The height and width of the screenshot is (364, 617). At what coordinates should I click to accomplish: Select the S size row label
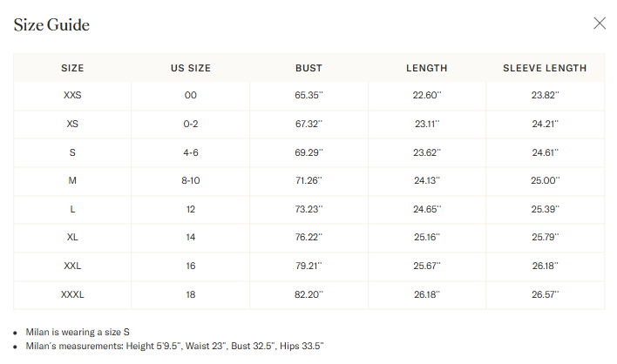72,152
